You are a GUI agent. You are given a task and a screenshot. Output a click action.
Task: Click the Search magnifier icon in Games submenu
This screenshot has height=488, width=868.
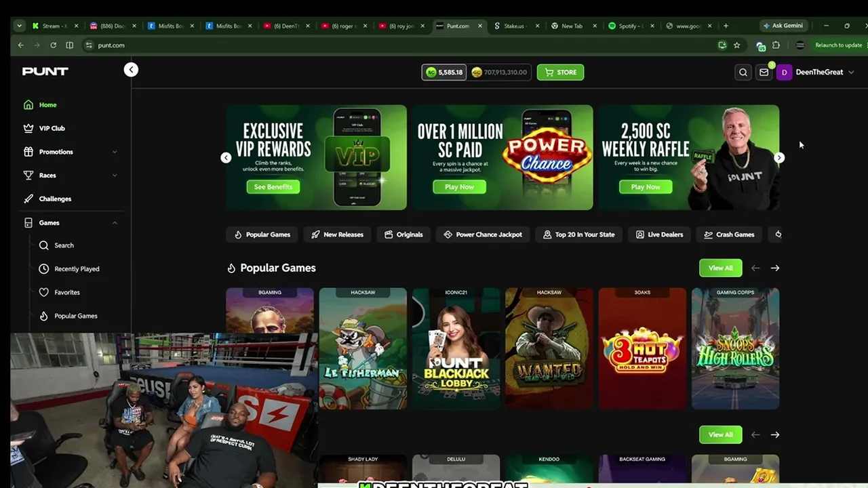click(x=44, y=245)
